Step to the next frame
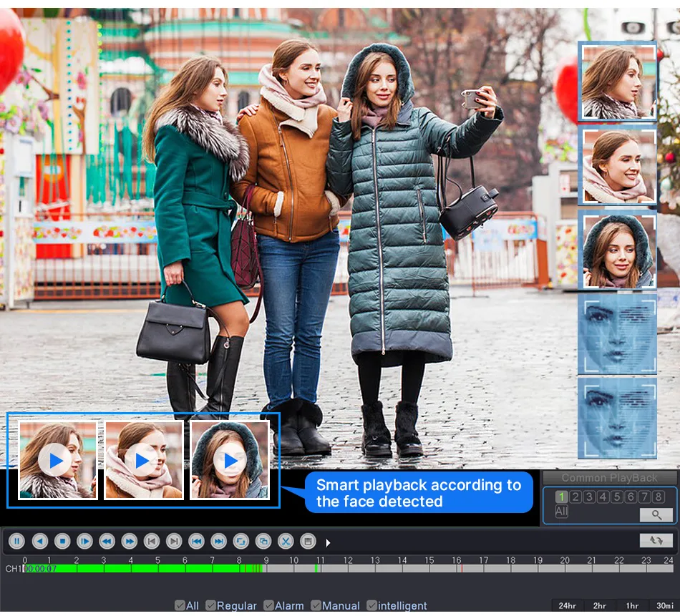Image resolution: width=680 pixels, height=616 pixels. click(x=174, y=541)
